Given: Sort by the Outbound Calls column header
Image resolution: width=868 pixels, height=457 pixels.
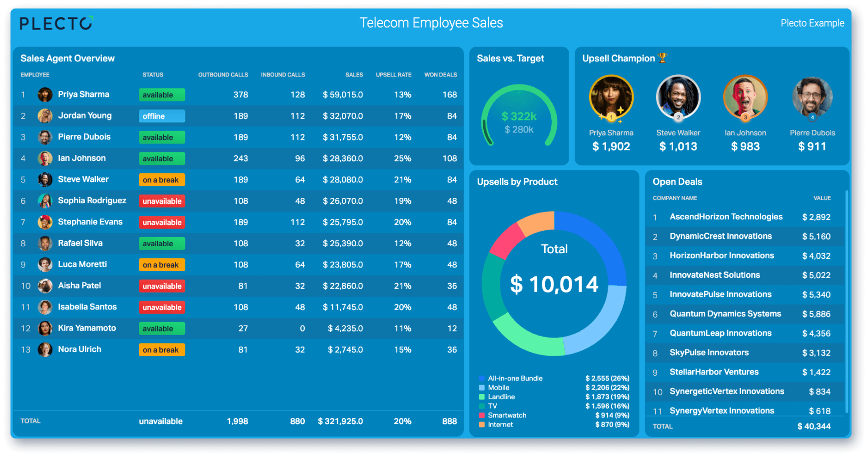Looking at the screenshot, I should click(223, 75).
